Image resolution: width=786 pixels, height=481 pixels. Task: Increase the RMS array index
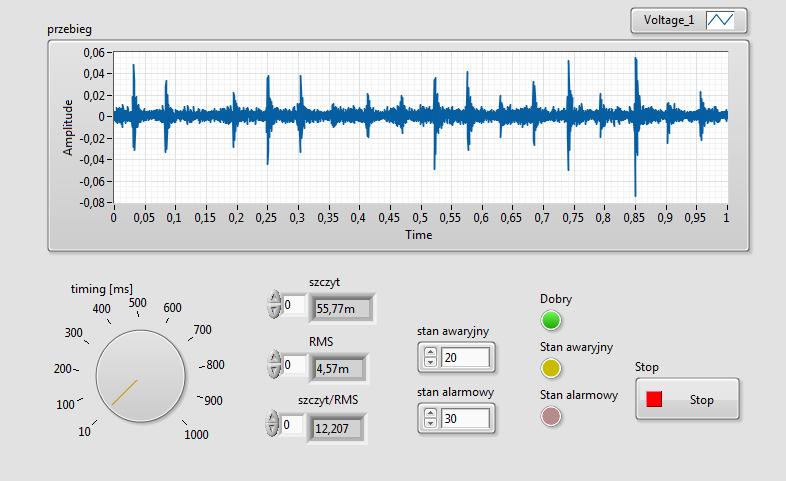(x=274, y=357)
